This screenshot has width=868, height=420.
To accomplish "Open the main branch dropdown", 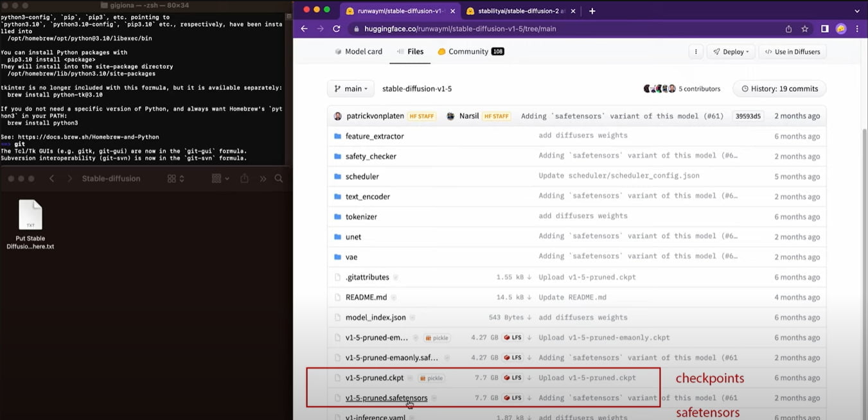I will [x=350, y=89].
